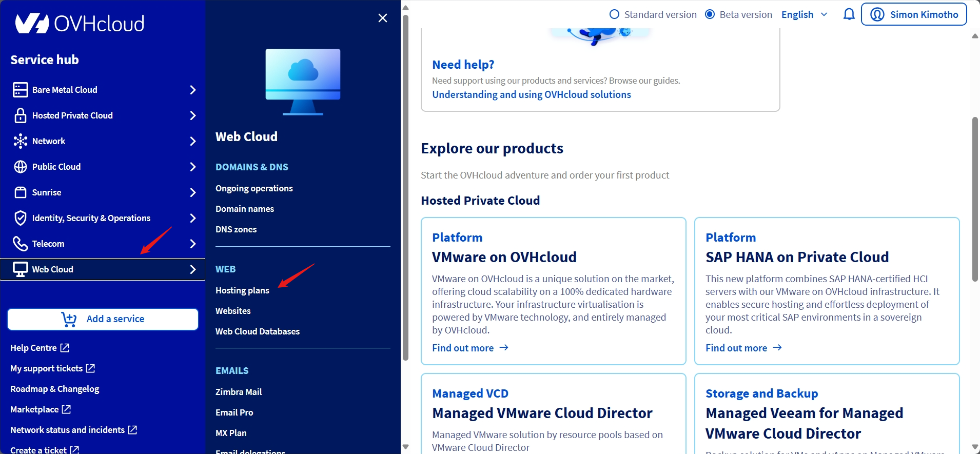Click the Network nodes icon
This screenshot has width=980, height=454.
(x=21, y=141)
